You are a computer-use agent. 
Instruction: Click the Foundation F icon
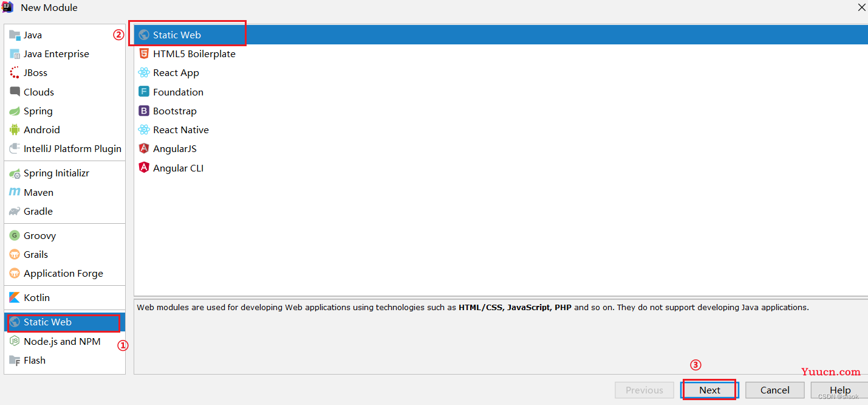[x=144, y=92]
